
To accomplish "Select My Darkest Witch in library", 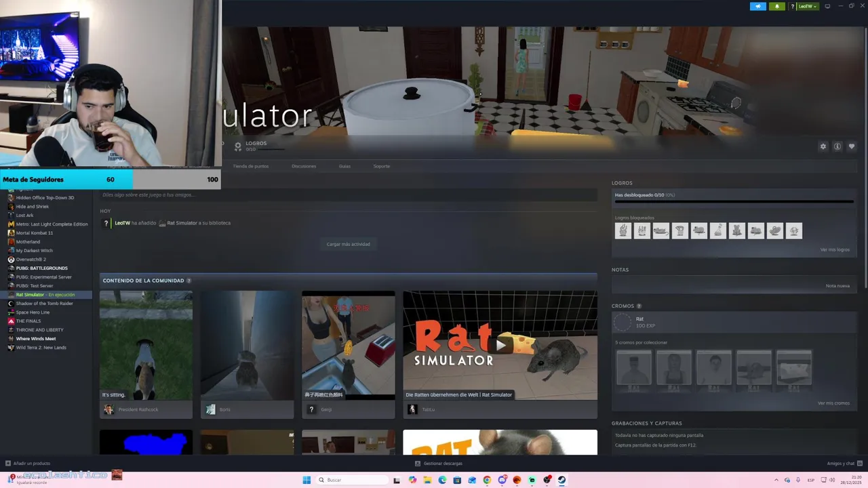I will tap(34, 251).
